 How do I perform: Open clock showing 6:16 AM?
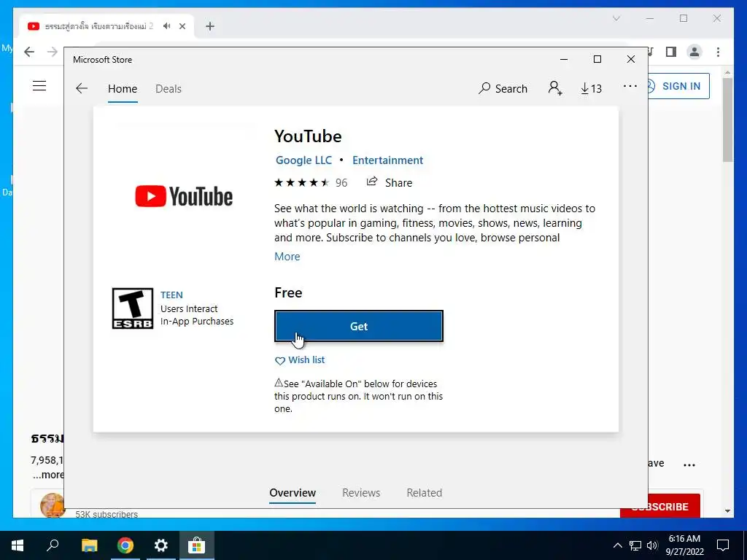click(684, 545)
